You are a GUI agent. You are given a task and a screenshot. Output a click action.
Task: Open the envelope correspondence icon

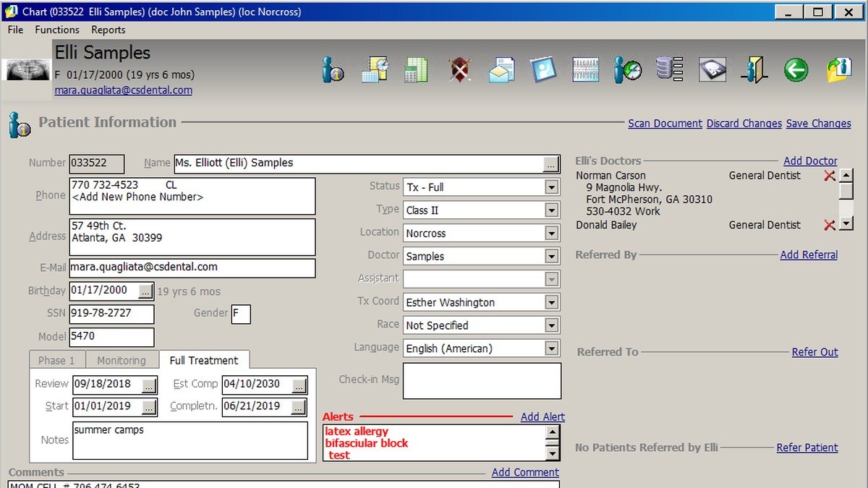[501, 70]
